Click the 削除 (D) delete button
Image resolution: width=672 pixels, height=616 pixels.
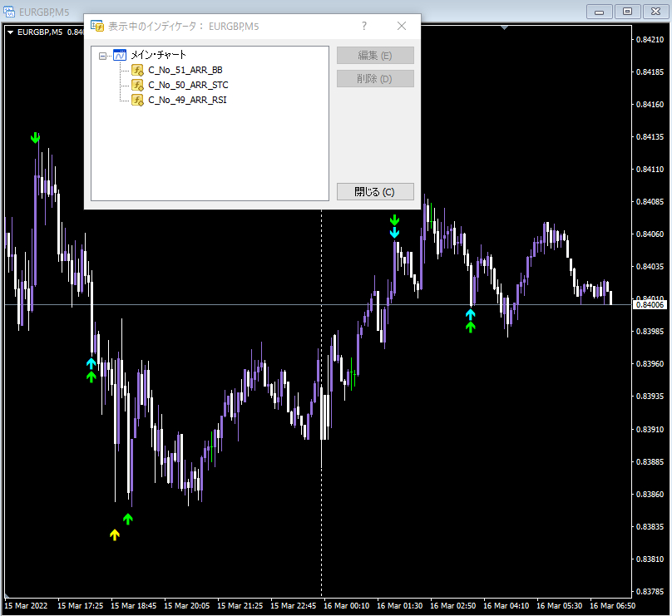pos(375,79)
